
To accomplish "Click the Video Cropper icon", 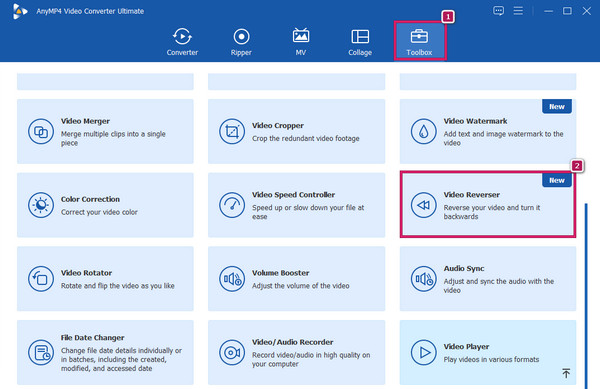I will tap(232, 132).
